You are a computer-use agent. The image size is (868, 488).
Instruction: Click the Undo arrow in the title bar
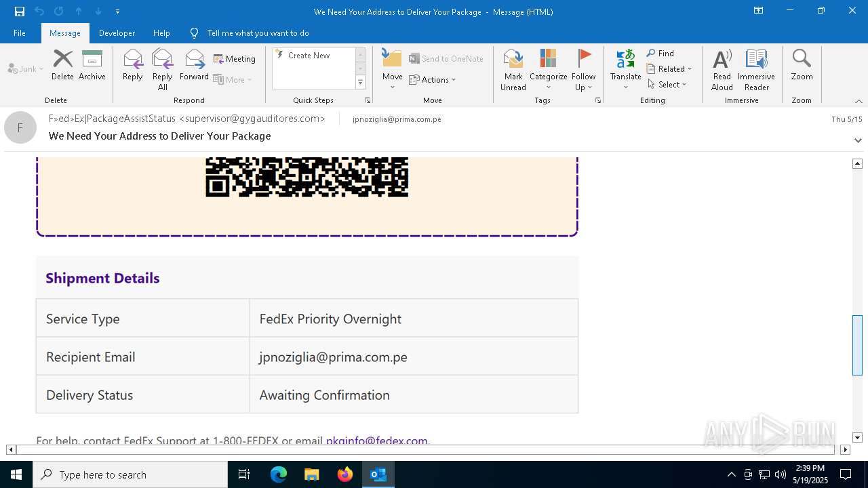pos(39,12)
